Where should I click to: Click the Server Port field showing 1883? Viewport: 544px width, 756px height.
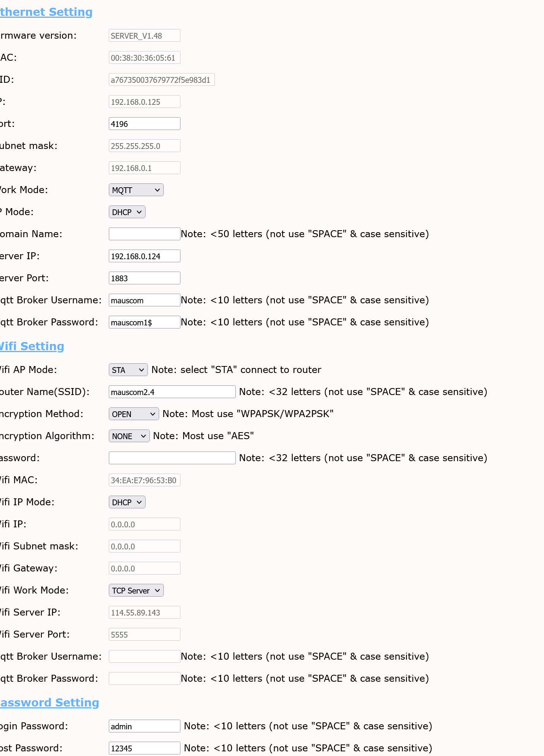144,278
